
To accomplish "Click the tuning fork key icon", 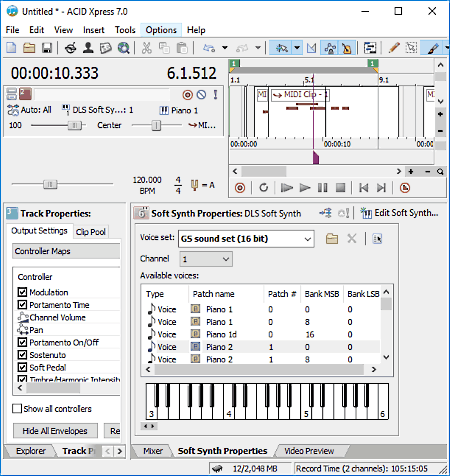I will coord(195,185).
